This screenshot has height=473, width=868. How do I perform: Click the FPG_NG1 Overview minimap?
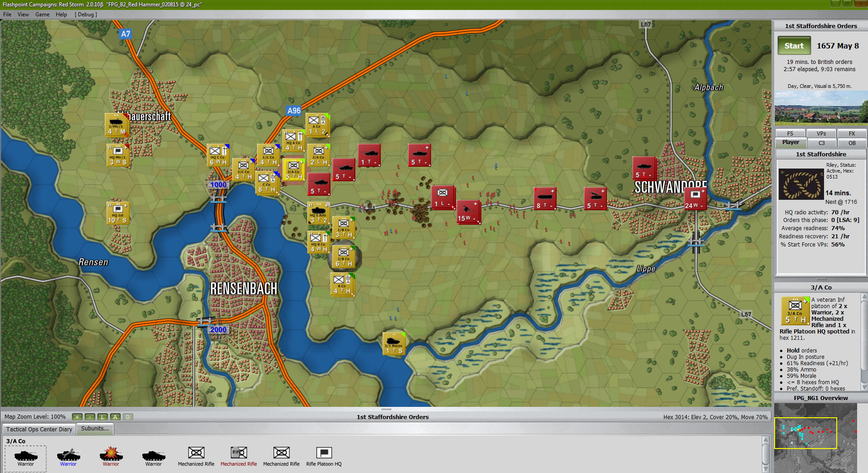tap(816, 433)
